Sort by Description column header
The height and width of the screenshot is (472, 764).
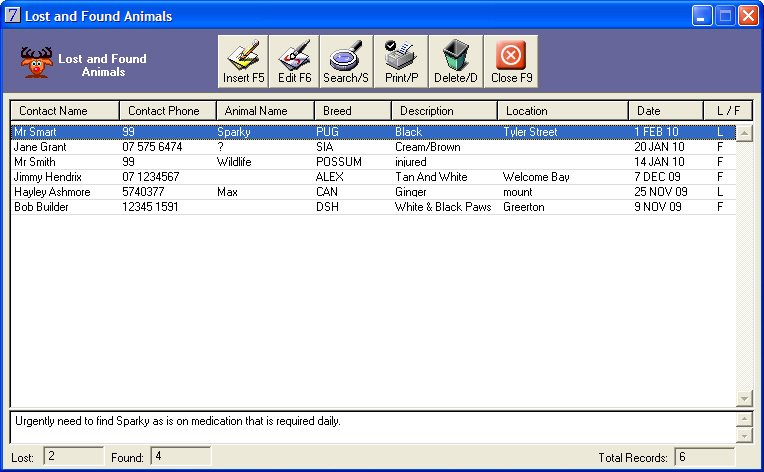tap(444, 111)
